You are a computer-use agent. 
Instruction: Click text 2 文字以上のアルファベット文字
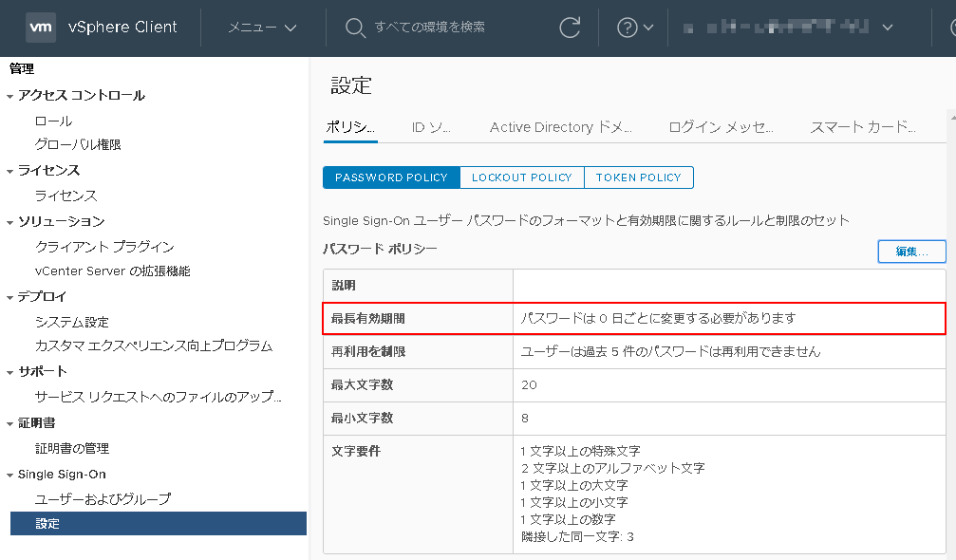coord(612,468)
